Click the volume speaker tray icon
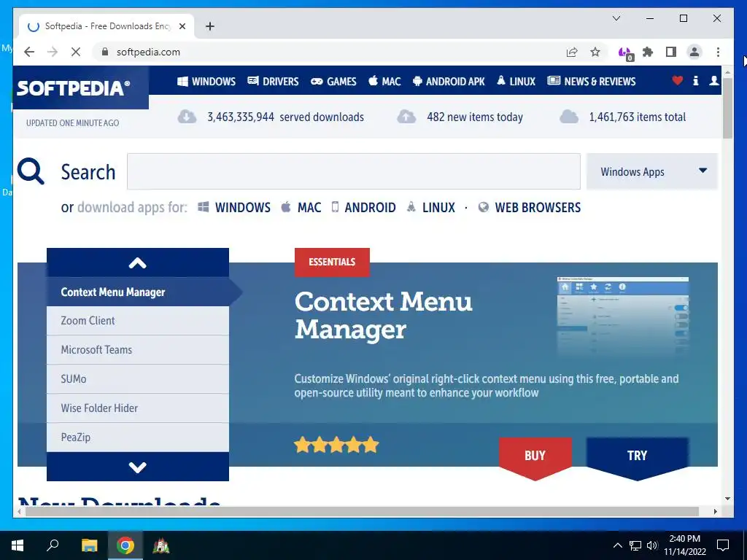The height and width of the screenshot is (560, 747). (652, 545)
